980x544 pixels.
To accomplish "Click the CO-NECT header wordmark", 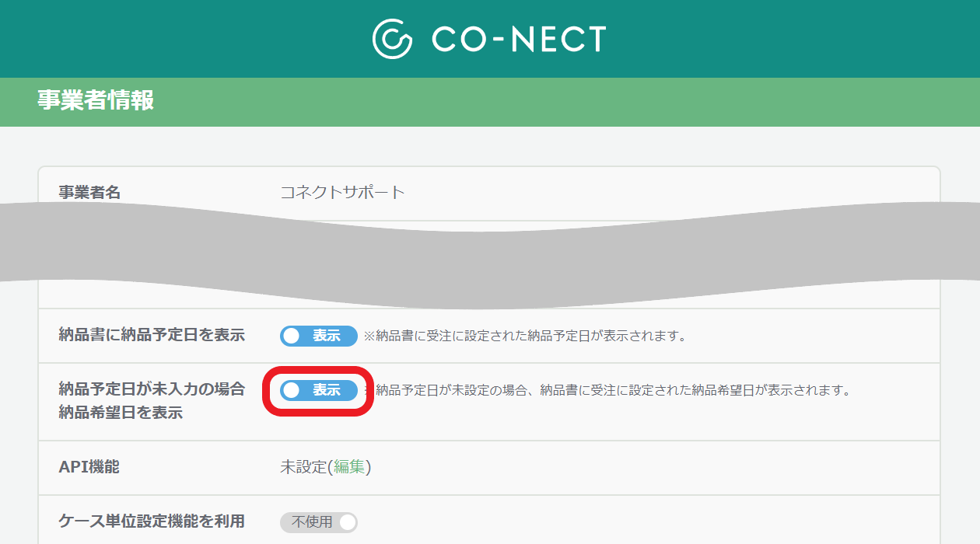I will click(519, 39).
